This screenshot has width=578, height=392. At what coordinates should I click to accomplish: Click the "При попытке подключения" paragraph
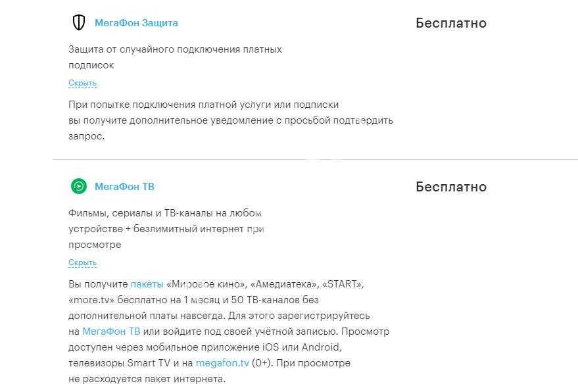click(x=230, y=120)
